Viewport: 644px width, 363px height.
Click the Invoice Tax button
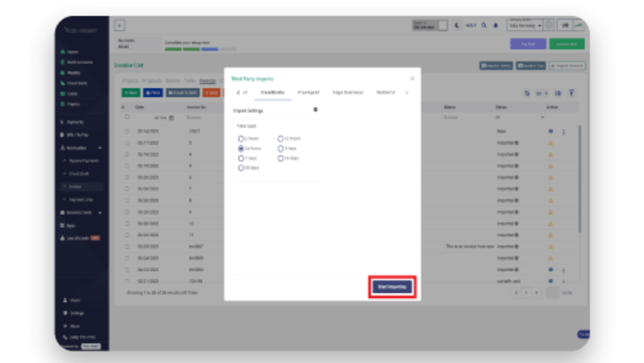531,66
